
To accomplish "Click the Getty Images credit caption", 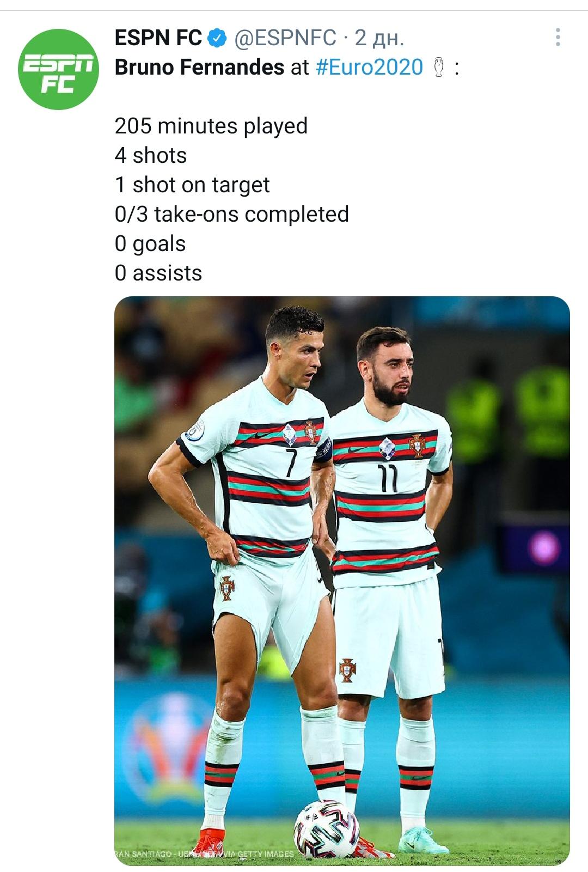I will pyautogui.click(x=205, y=854).
